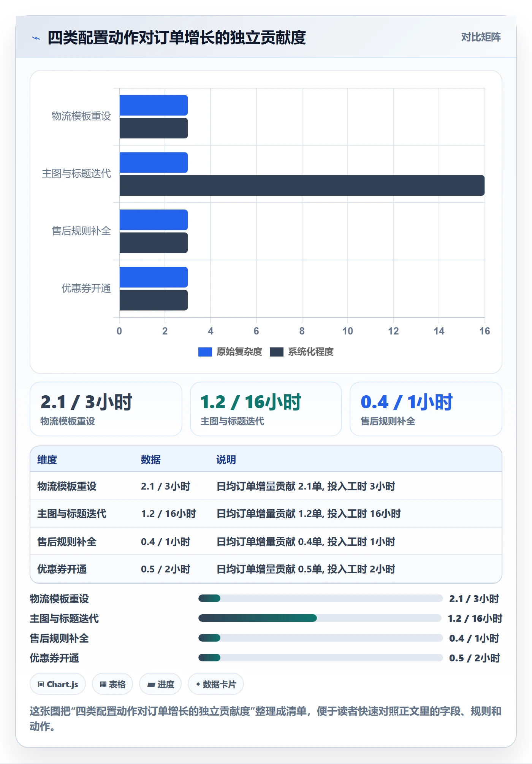Click the 维度 table column header

[x=47, y=460]
